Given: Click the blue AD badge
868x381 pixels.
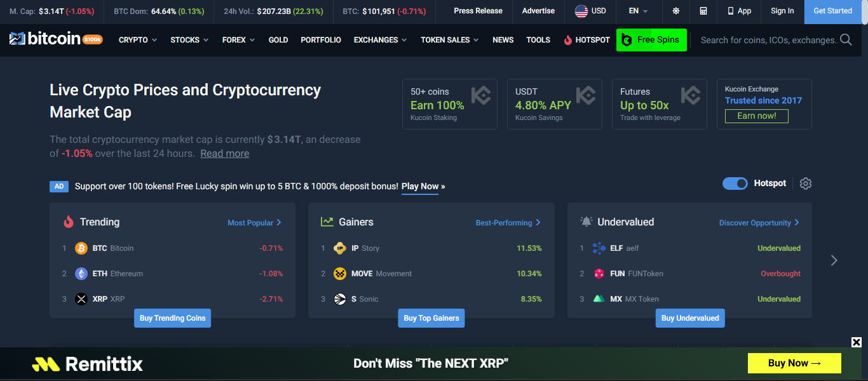Looking at the screenshot, I should pyautogui.click(x=59, y=187).
